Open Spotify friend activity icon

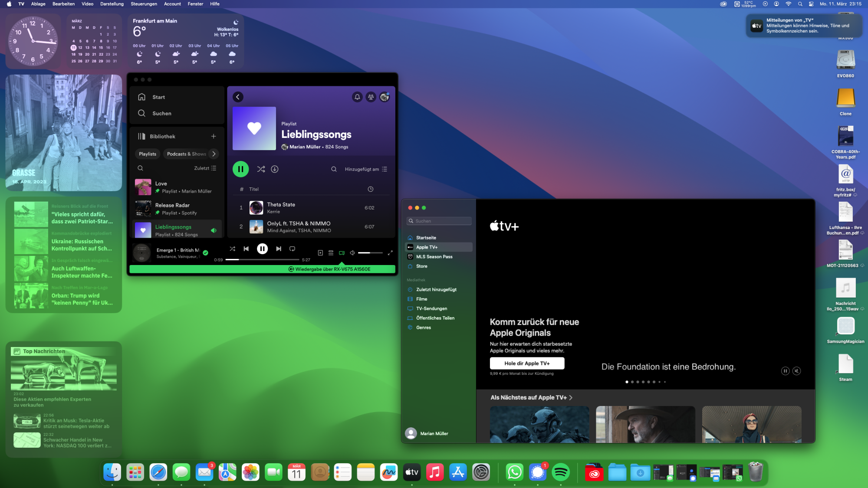(x=371, y=97)
